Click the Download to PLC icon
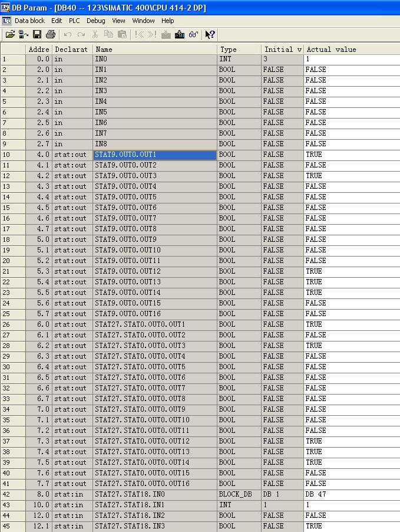The image size is (400, 532). [180, 34]
